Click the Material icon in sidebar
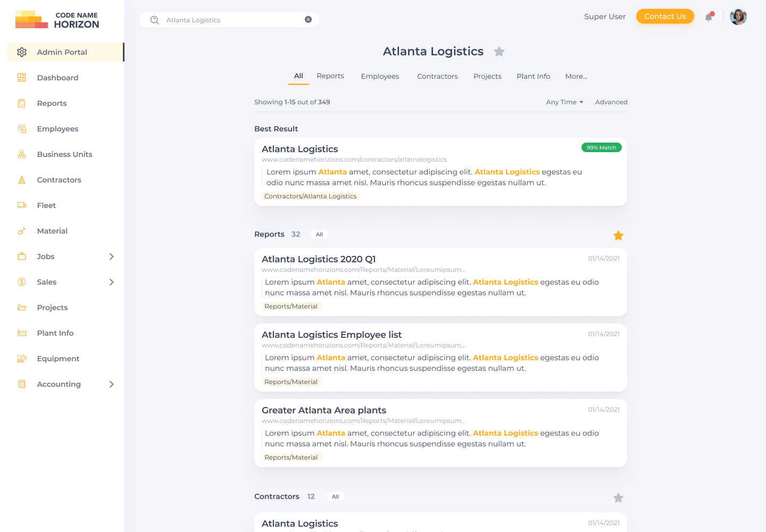 point(22,231)
